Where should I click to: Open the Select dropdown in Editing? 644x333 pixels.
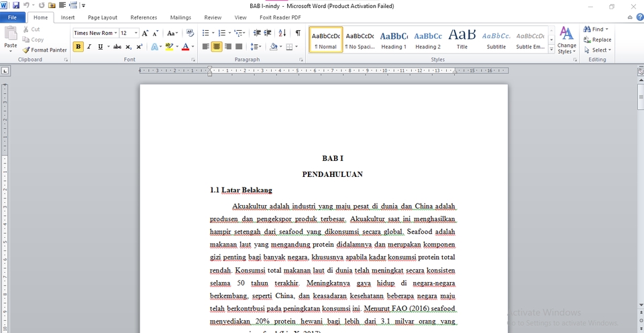click(598, 50)
